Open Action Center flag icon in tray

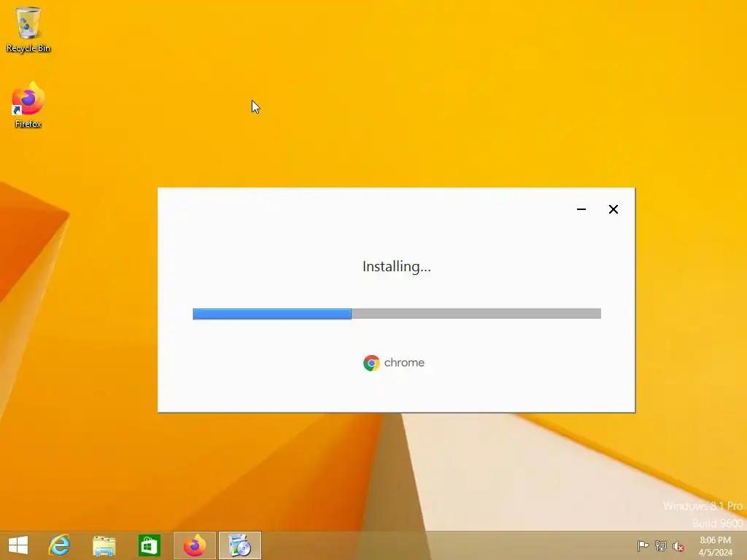click(x=643, y=545)
